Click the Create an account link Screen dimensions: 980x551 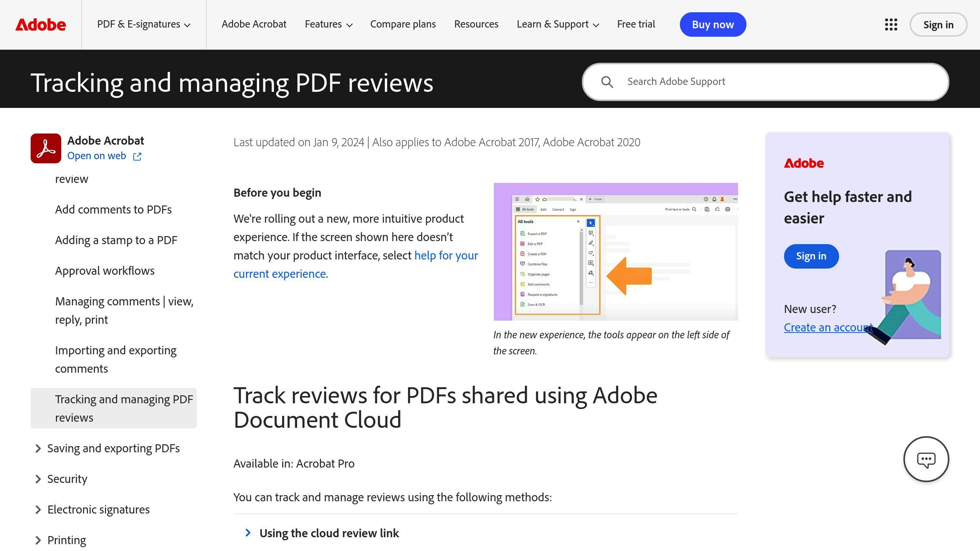tap(828, 327)
